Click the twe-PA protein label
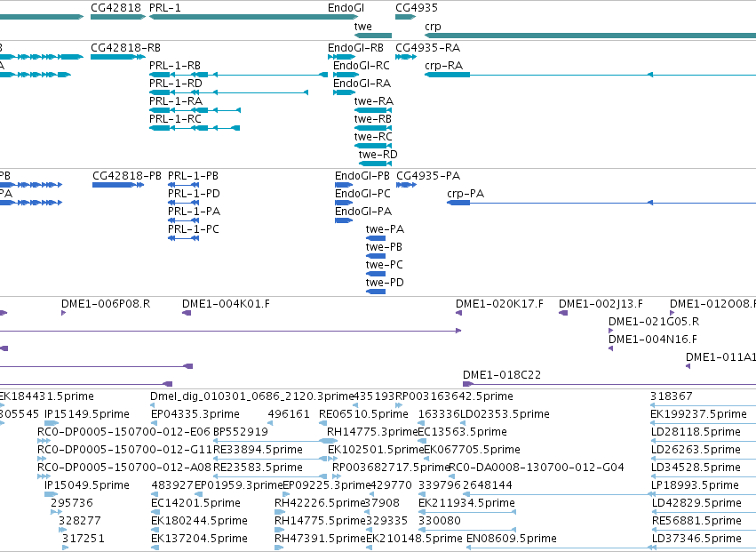Image resolution: width=756 pixels, height=552 pixels. point(386,229)
